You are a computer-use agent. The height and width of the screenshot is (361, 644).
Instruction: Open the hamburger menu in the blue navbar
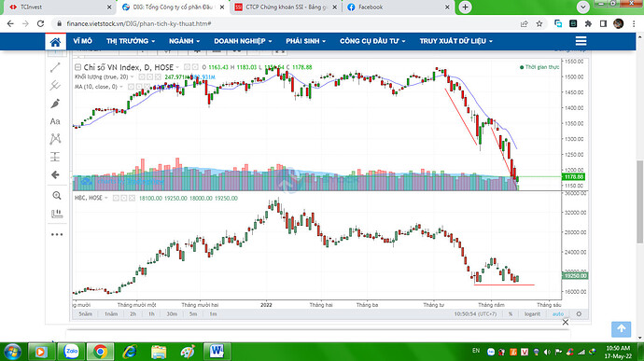pyautogui.click(x=581, y=41)
